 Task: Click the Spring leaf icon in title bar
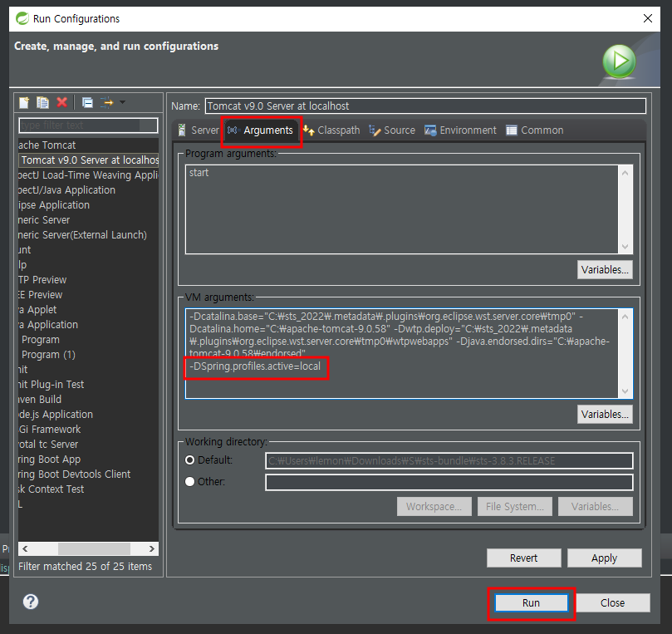(x=22, y=18)
